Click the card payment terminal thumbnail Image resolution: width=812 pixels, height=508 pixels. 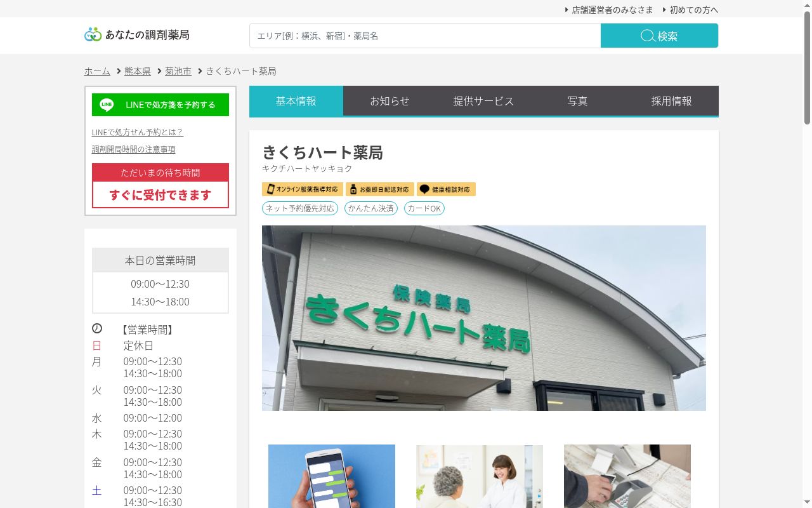(627, 476)
